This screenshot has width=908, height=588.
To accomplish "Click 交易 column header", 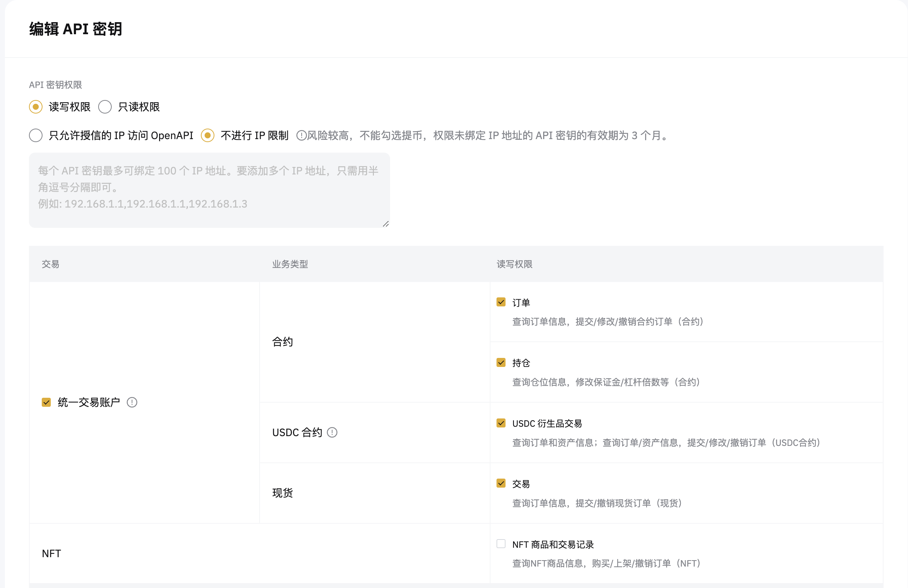I will 50,264.
